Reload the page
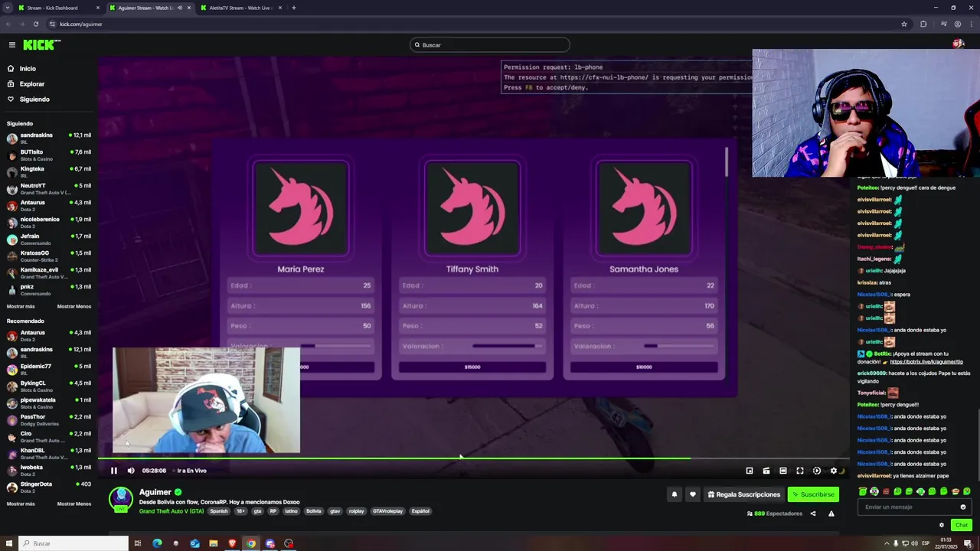The image size is (980, 551). 35,24
